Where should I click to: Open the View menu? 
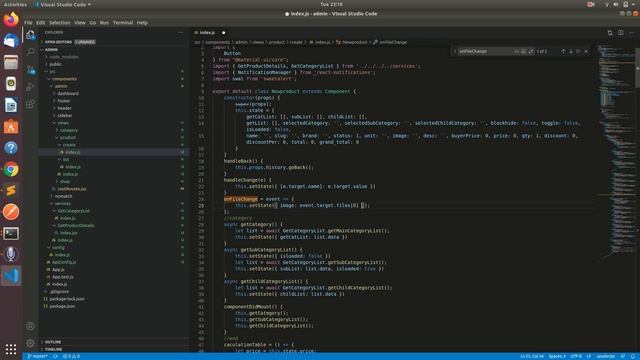[80, 22]
